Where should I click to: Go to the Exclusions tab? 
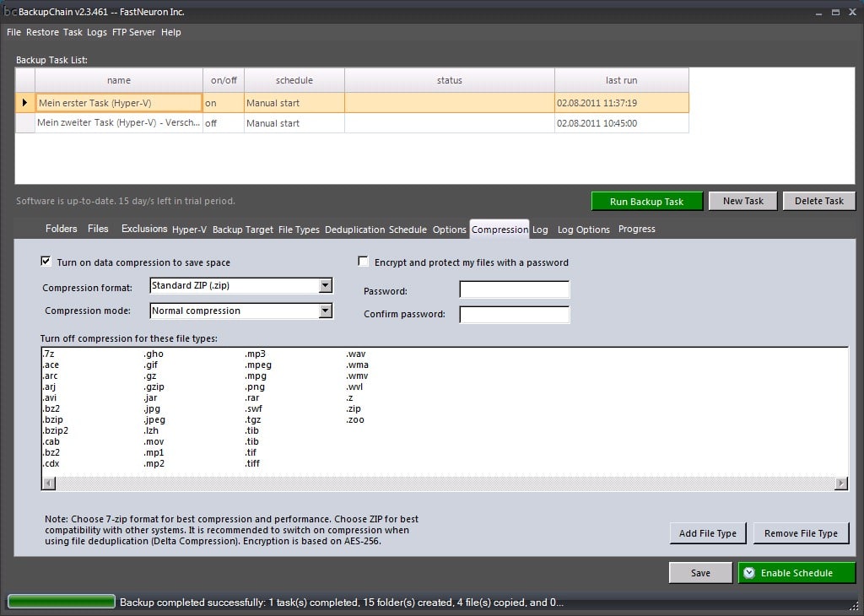(144, 229)
